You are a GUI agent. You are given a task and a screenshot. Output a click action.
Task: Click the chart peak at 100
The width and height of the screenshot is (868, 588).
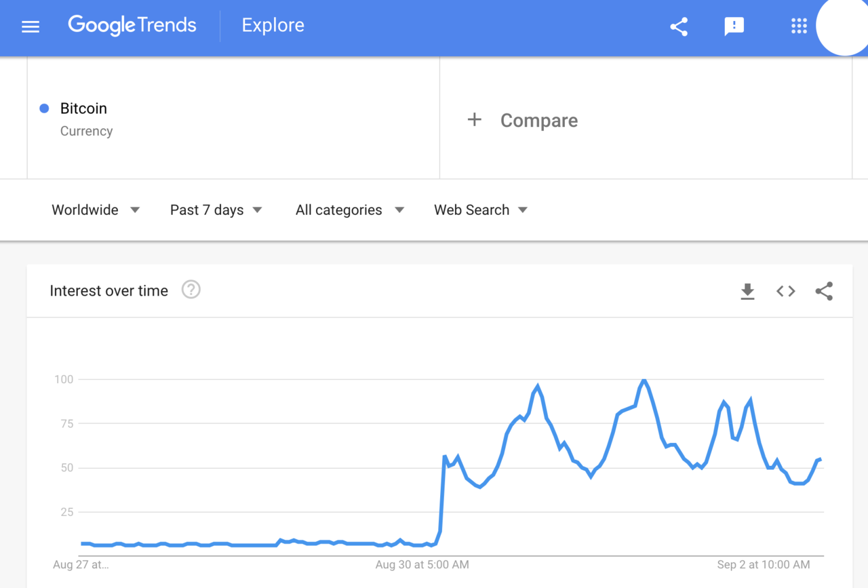(x=644, y=380)
